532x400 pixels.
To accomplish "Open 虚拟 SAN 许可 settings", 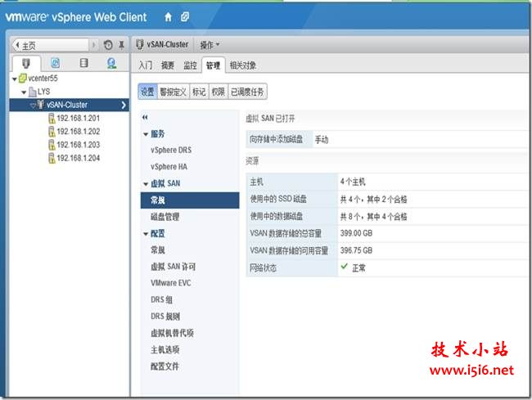I will pos(173,267).
